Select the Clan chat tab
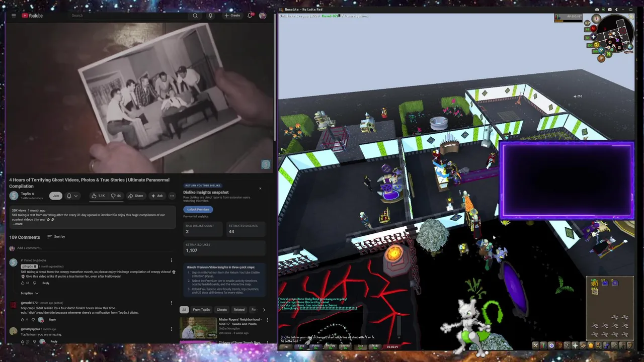 point(360,346)
